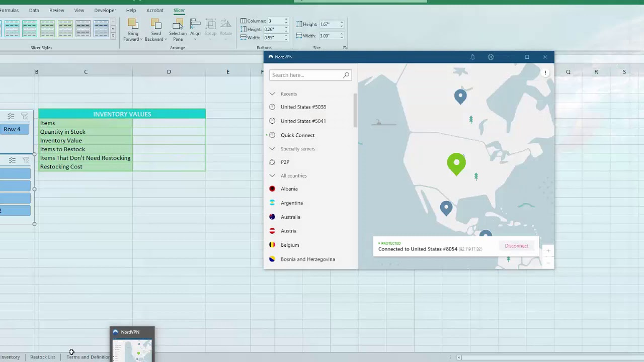Increase slicer size Width spinner
Image resolution: width=644 pixels, height=362 pixels.
point(341,34)
